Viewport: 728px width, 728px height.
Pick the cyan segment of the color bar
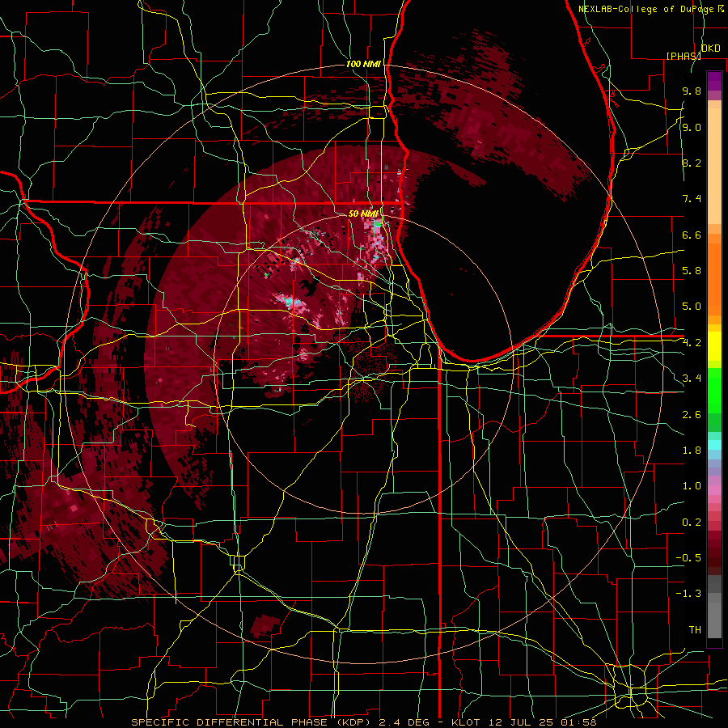(x=714, y=445)
